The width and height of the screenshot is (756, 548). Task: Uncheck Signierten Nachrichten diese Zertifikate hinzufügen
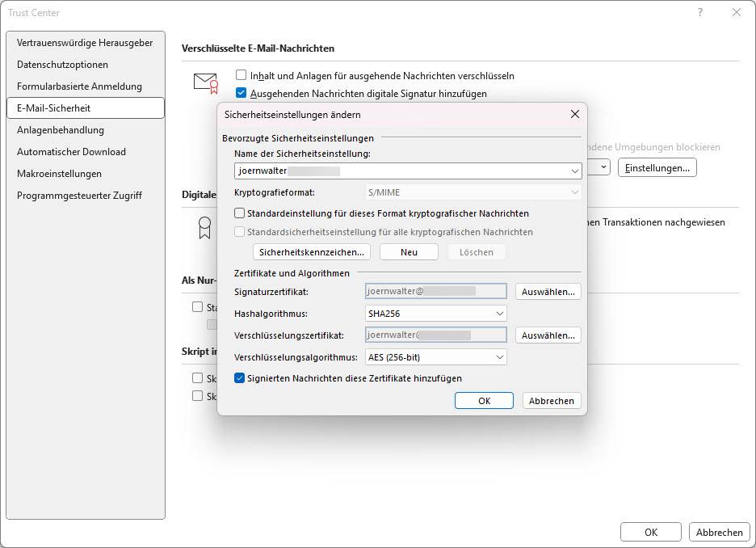coord(240,378)
